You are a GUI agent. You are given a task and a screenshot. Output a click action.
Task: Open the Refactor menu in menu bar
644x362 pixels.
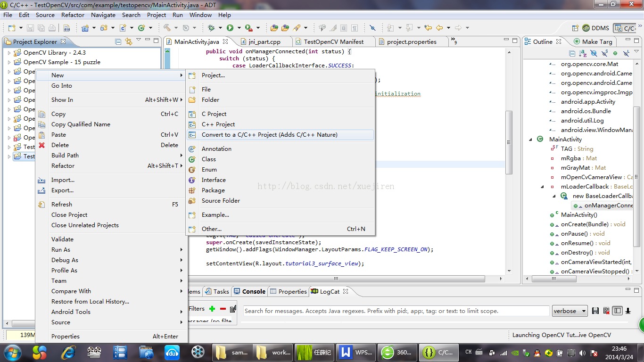pos(73,15)
